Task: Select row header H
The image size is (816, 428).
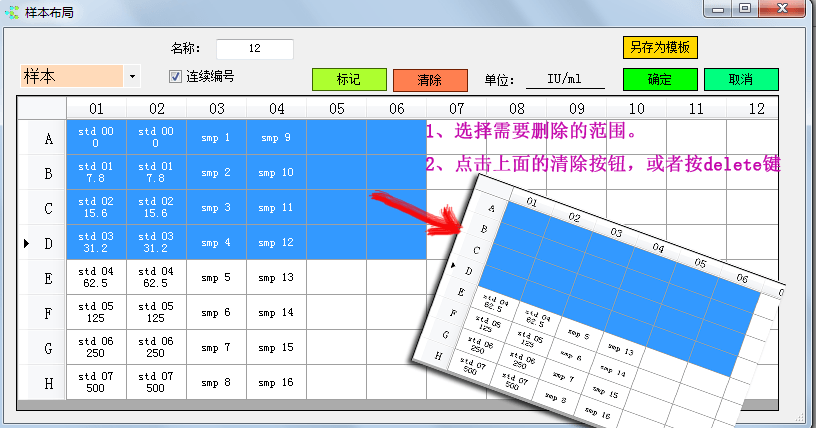Action: point(42,383)
